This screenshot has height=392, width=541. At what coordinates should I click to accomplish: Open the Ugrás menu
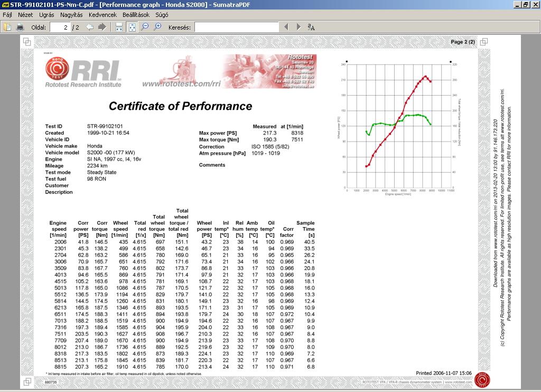click(x=46, y=15)
